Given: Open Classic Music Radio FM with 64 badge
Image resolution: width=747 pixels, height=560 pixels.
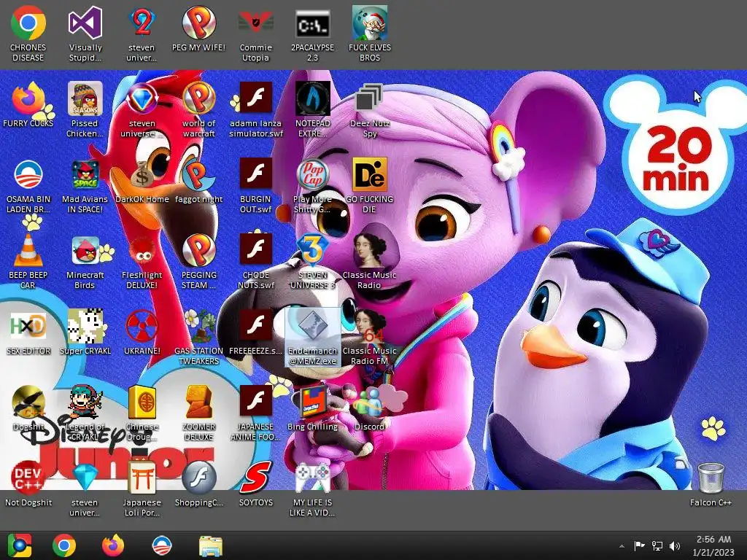Looking at the screenshot, I should coord(370,337).
